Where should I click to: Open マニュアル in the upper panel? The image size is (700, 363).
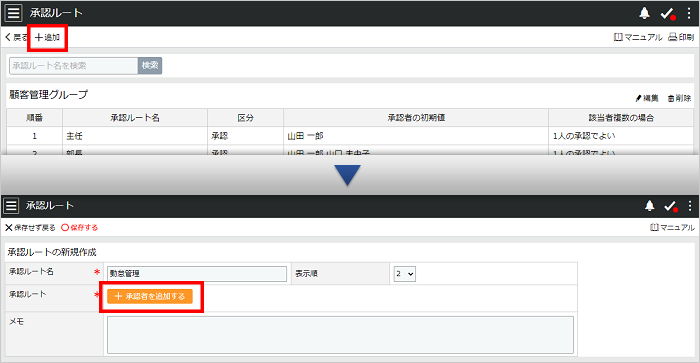click(x=638, y=38)
